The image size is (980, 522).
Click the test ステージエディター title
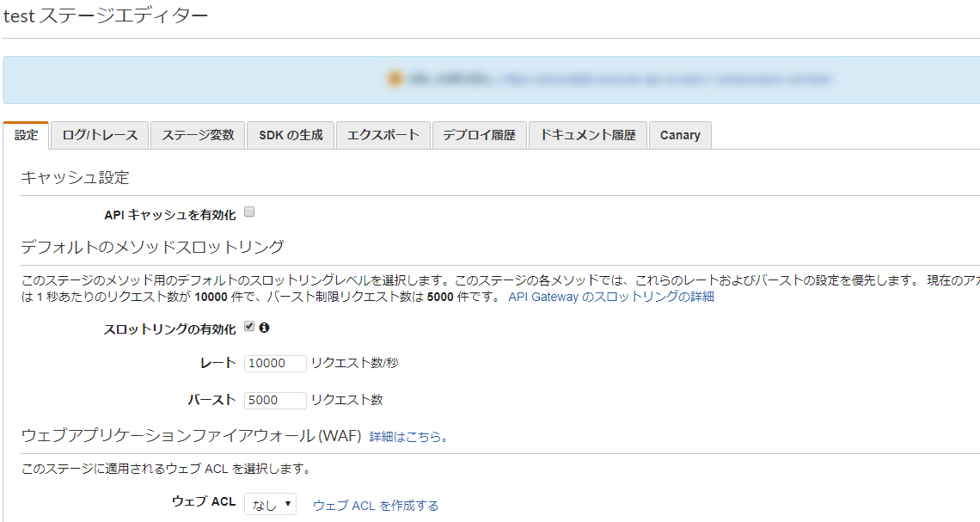pyautogui.click(x=106, y=16)
